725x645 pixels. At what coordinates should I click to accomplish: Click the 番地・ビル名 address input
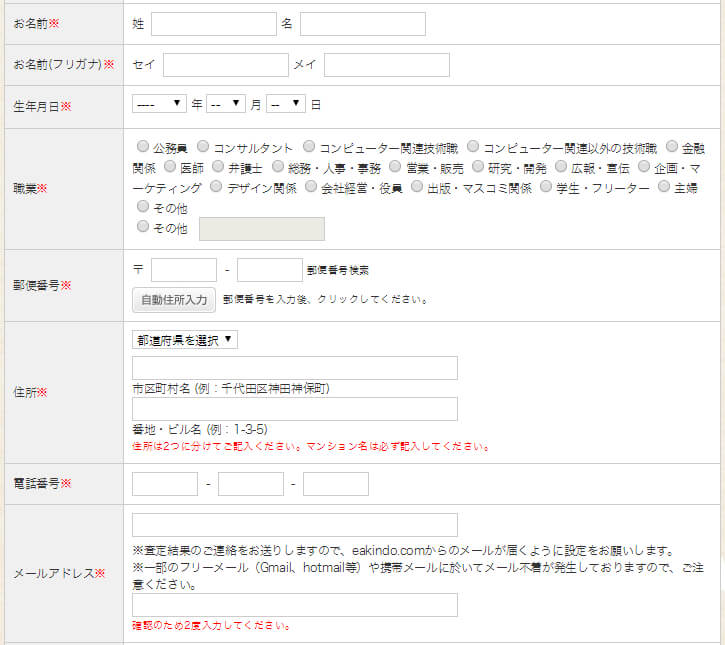click(x=295, y=409)
